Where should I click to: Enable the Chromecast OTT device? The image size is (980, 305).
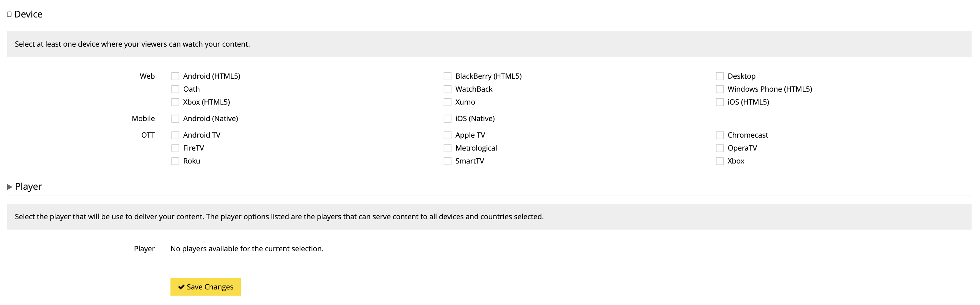(719, 135)
